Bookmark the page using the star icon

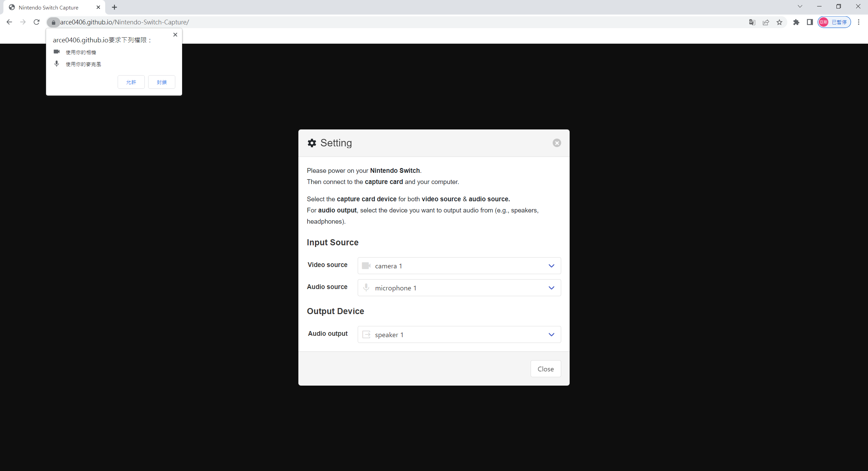(779, 22)
